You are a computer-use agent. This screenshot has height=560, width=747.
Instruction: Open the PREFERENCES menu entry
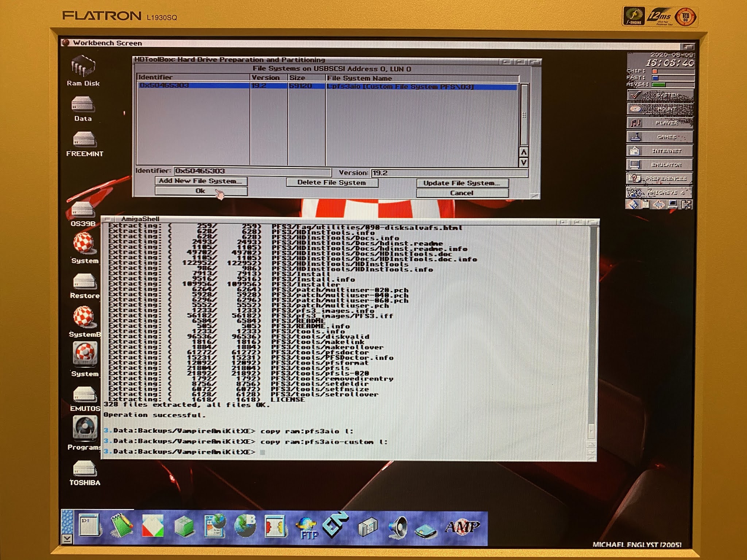tap(660, 179)
